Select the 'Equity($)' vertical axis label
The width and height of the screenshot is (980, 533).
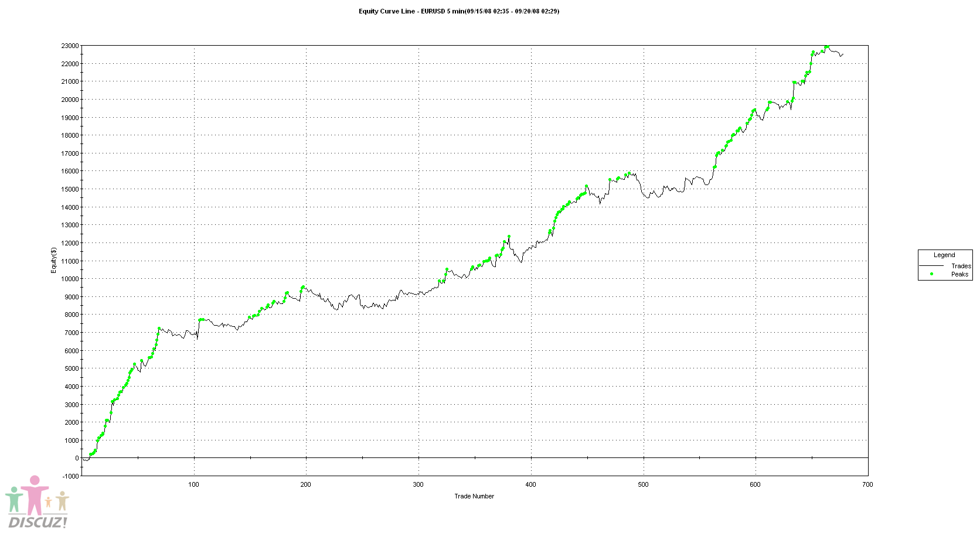53,259
